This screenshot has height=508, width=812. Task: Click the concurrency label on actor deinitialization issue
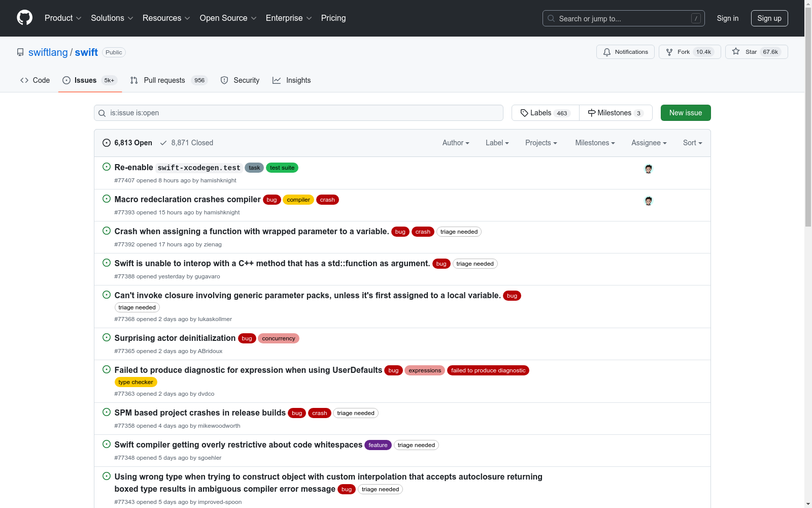coord(279,338)
